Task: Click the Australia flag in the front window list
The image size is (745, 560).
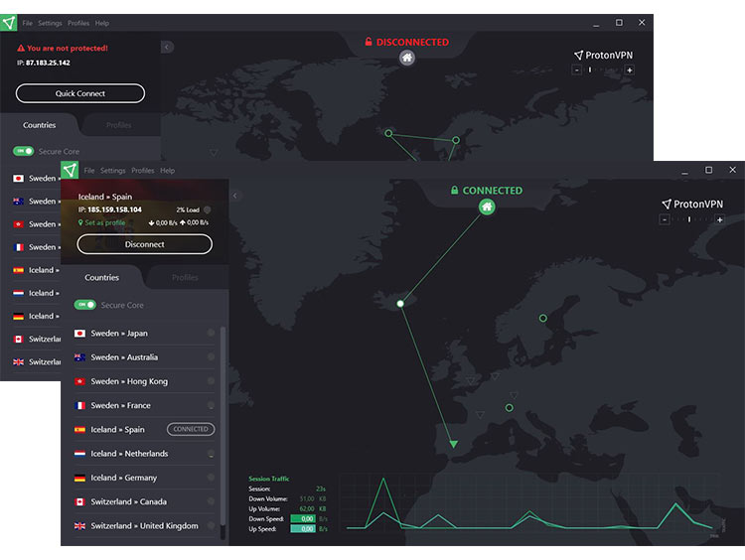Action: click(x=79, y=357)
